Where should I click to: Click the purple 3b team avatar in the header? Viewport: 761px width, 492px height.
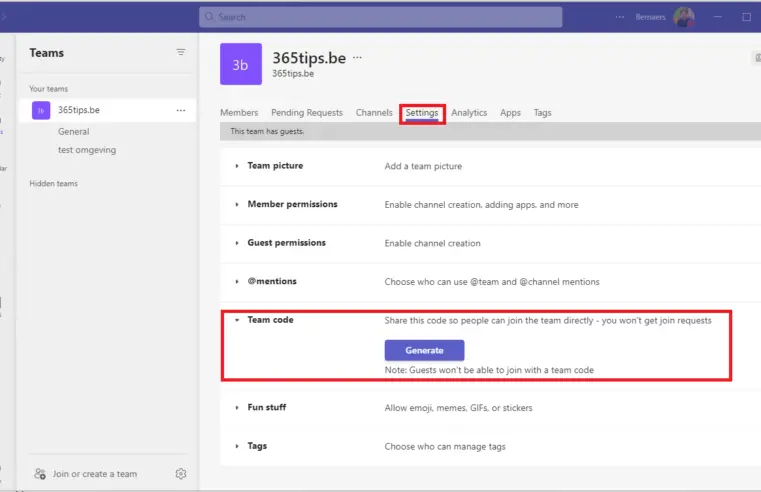point(240,64)
